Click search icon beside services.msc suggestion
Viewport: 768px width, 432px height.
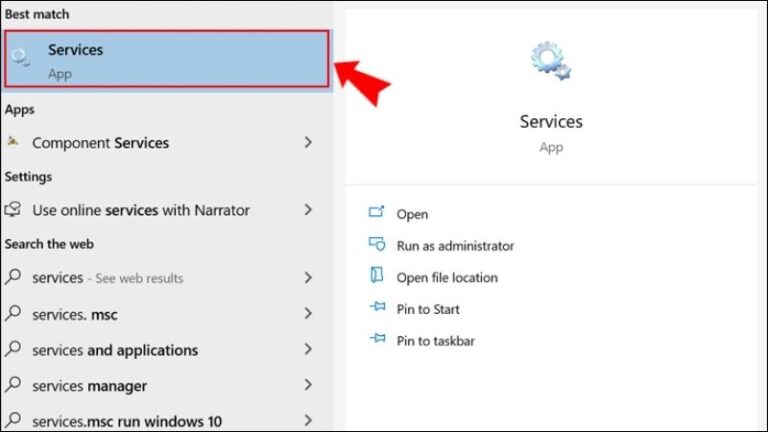[13, 314]
